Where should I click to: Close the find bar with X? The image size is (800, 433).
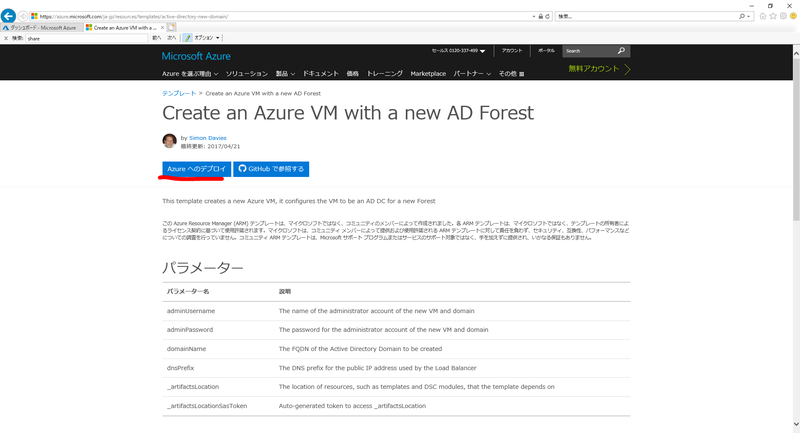click(x=6, y=38)
